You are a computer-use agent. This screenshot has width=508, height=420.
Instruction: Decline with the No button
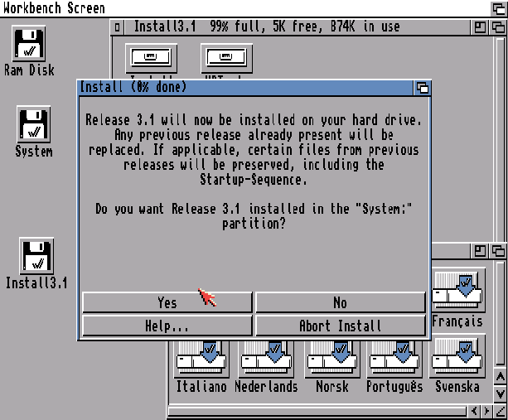[x=340, y=302]
